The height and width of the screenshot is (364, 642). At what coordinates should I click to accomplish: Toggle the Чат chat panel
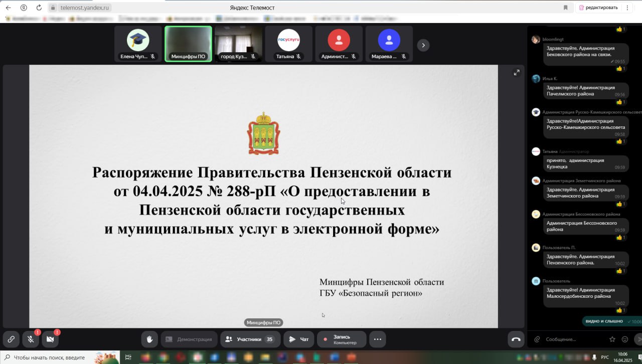pos(299,339)
